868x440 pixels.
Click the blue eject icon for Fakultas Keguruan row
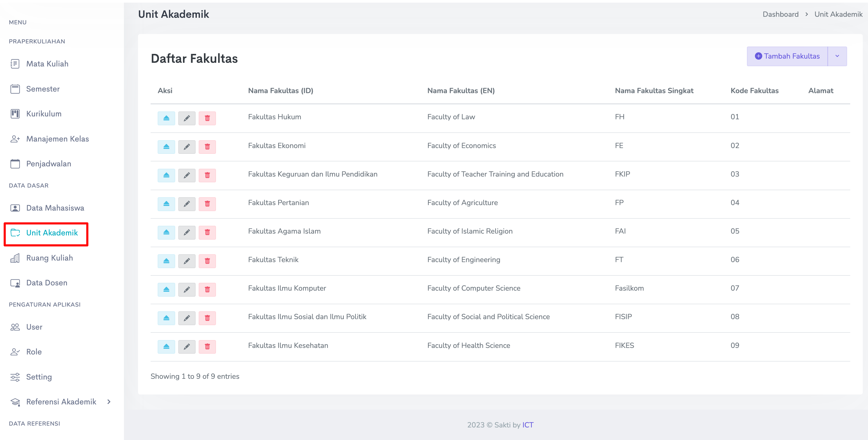click(166, 175)
